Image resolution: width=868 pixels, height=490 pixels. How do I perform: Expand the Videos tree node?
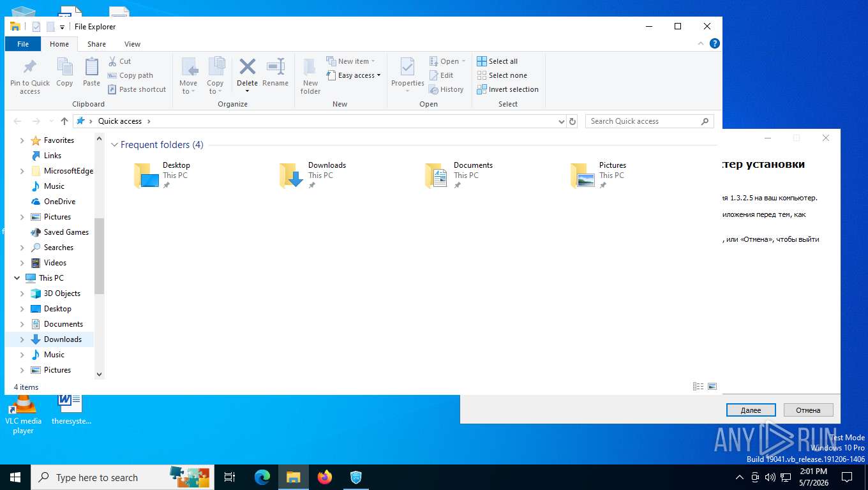(22, 263)
